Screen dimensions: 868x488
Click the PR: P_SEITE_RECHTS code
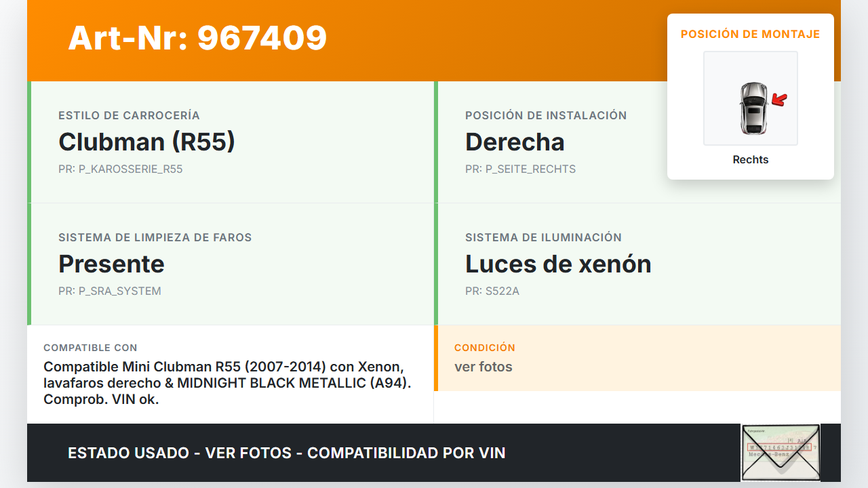520,169
